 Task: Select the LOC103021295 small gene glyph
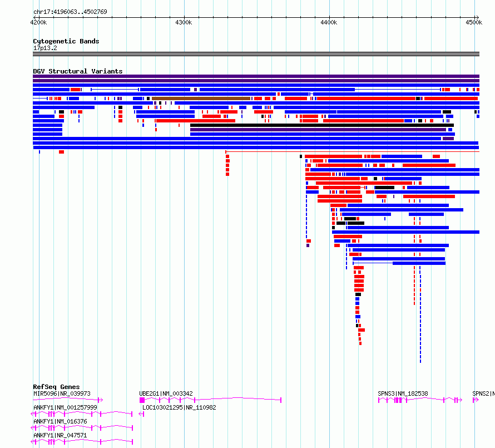point(141,414)
